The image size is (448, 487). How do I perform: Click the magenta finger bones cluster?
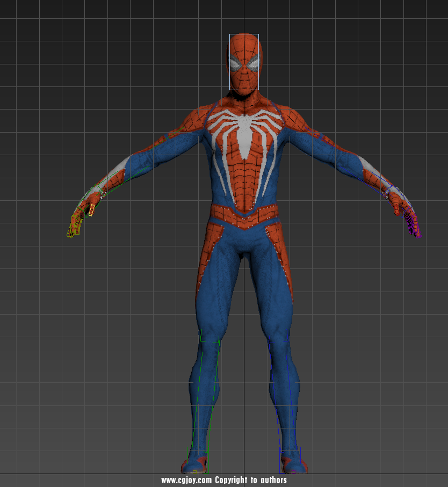pyautogui.click(x=414, y=226)
